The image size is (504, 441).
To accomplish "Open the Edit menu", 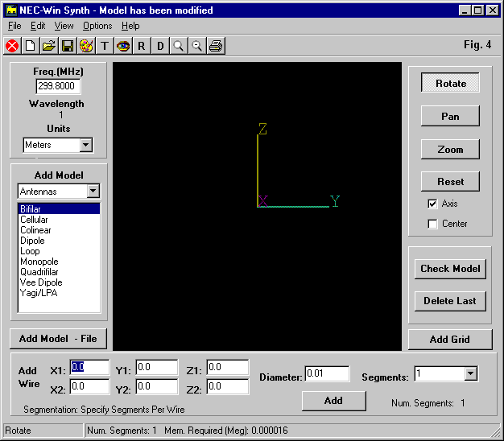I will [x=38, y=27].
